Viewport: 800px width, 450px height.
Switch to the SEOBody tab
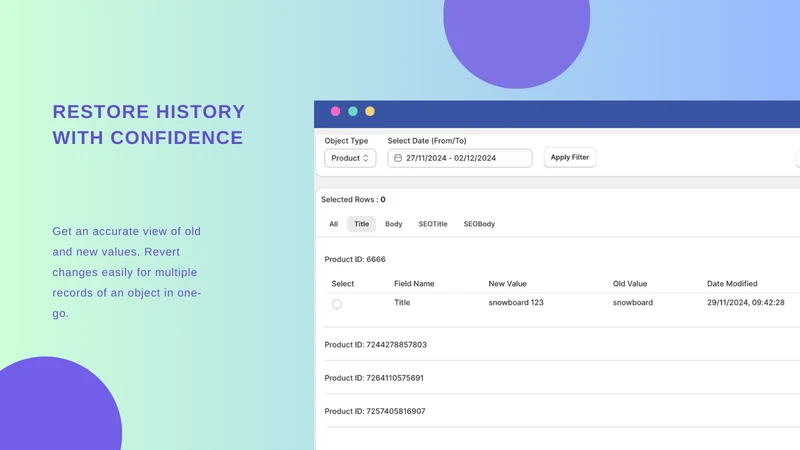479,224
